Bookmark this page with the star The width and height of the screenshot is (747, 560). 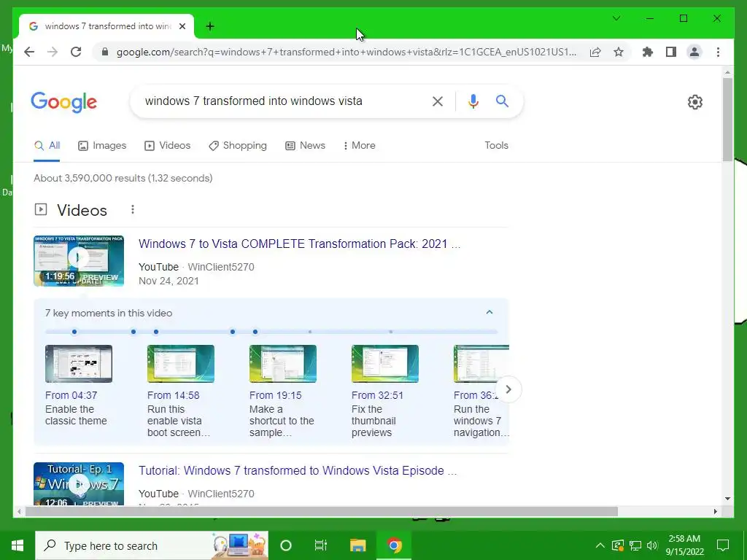coord(619,52)
